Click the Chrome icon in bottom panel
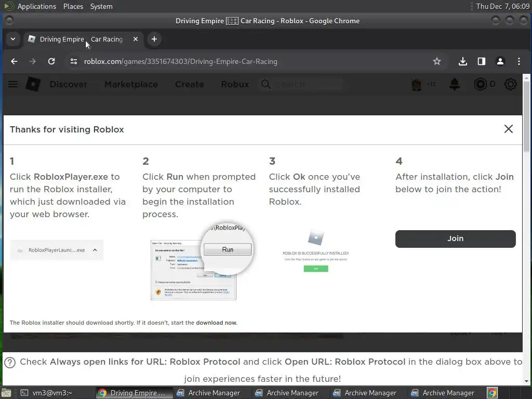The image size is (532, 399). click(492, 393)
